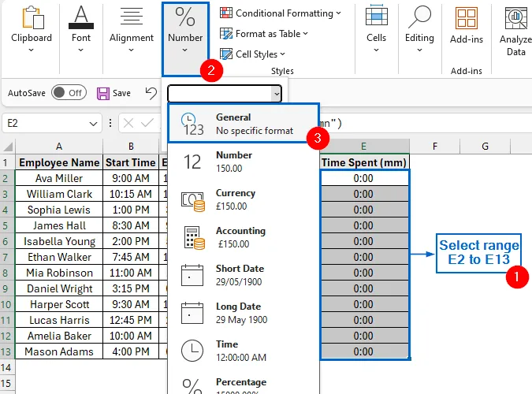Select row 14 header

7,367
